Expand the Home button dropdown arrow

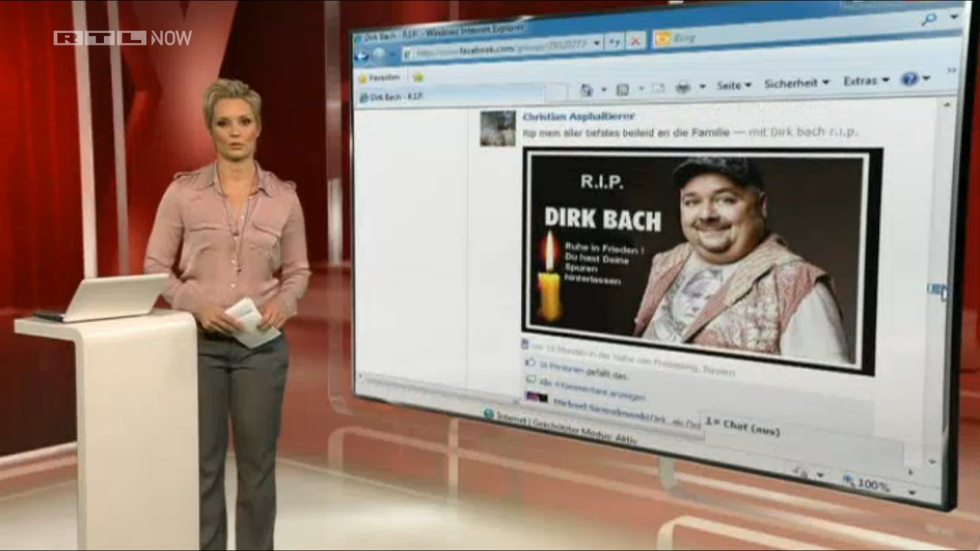(x=603, y=90)
